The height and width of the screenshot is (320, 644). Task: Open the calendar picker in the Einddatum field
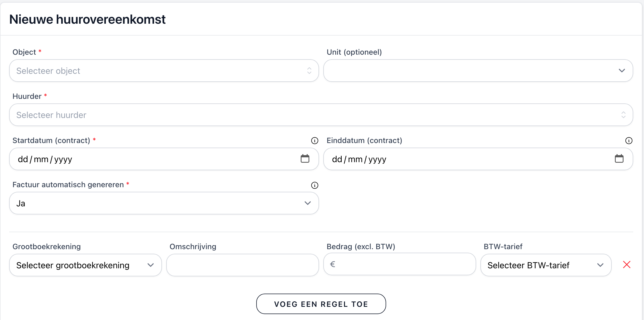pos(619,159)
